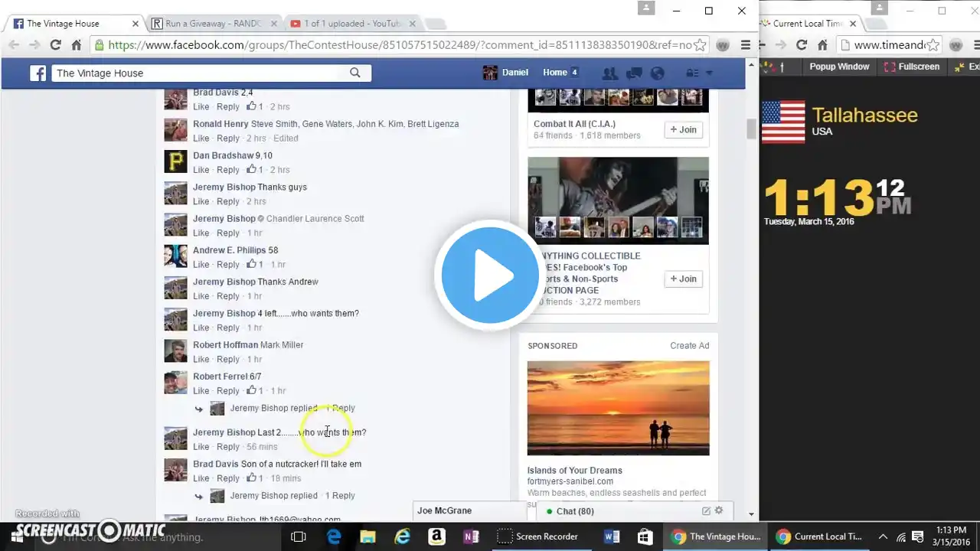Screen dimensions: 980x551
Task: Open Facebook account dropdown arrow
Action: pyautogui.click(x=709, y=73)
